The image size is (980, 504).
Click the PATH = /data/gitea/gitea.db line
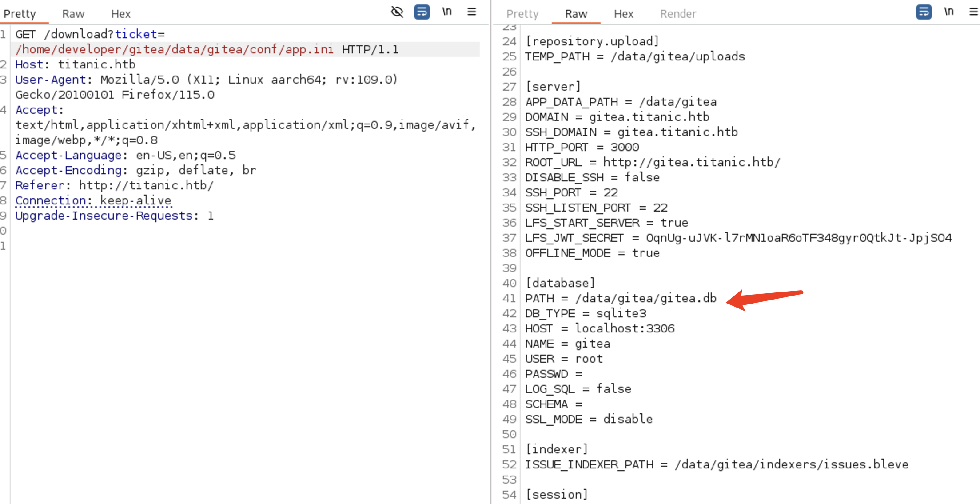621,298
